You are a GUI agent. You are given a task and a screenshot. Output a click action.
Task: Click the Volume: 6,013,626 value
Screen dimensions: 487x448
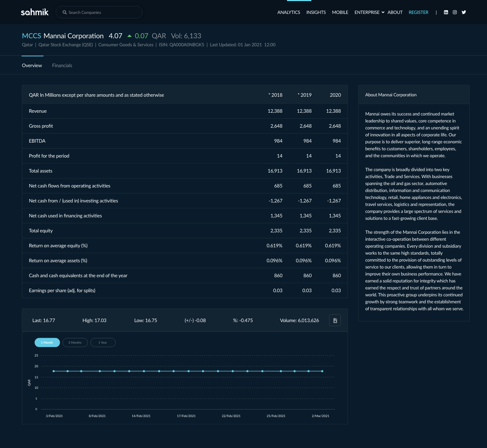300,320
